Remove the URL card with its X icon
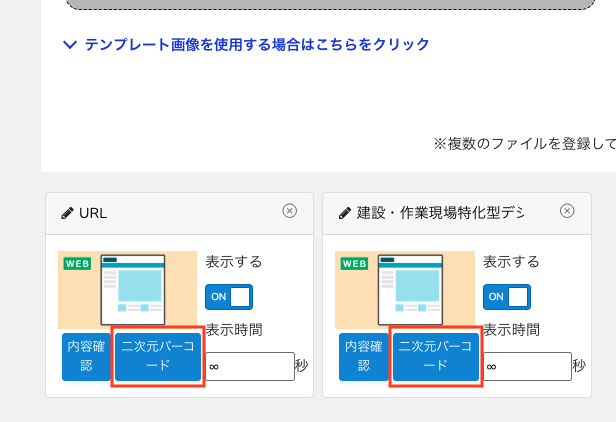This screenshot has height=422, width=616. (290, 211)
